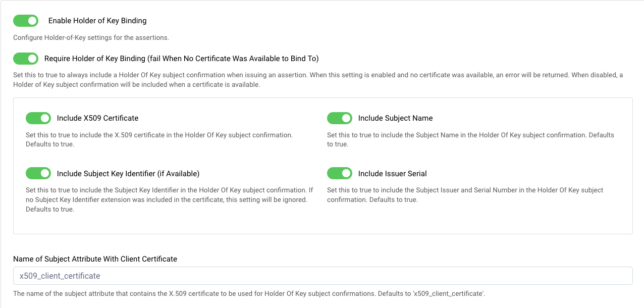Disable the Require Holder of Key Binding switch

[x=26, y=59]
